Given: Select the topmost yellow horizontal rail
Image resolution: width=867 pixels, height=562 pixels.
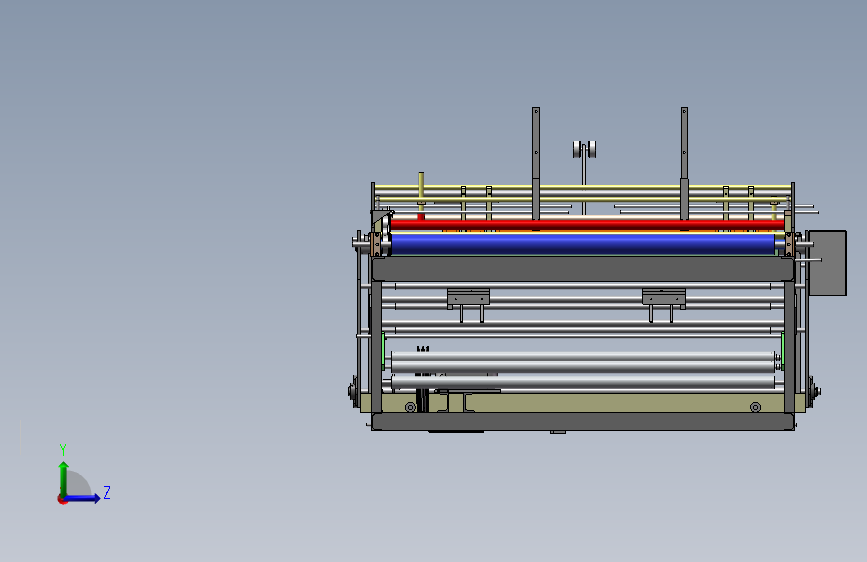Looking at the screenshot, I should [x=583, y=188].
